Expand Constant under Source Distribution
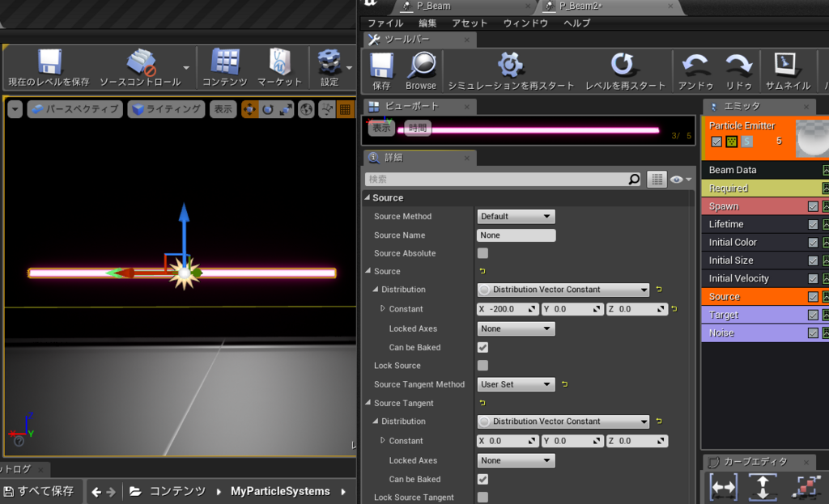The width and height of the screenshot is (829, 504). [x=382, y=308]
